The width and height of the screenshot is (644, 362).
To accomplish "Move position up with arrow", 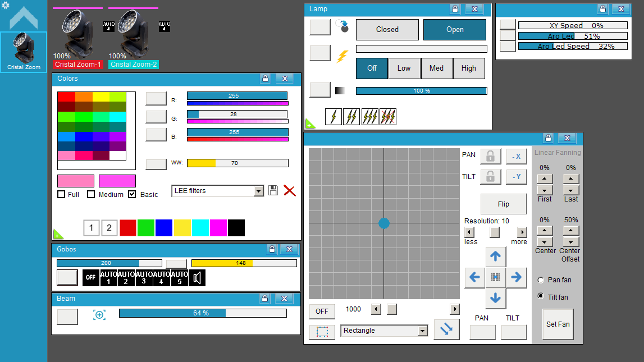I will pyautogui.click(x=495, y=256).
